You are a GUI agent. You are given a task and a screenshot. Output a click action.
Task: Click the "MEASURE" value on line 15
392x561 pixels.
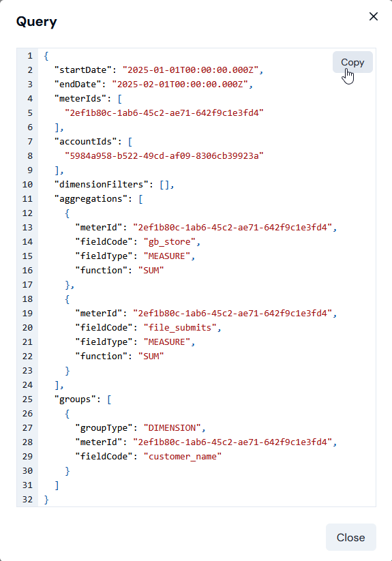[166, 256]
